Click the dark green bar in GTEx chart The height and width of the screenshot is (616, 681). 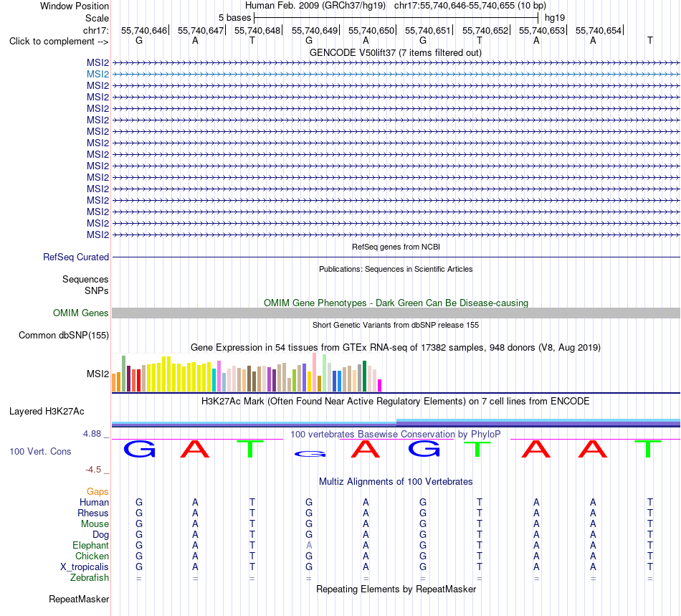click(365, 376)
